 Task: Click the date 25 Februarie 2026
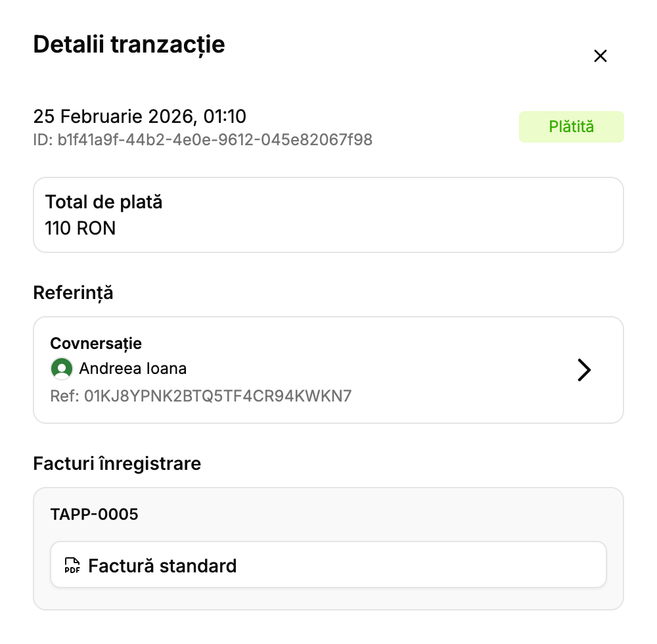pyautogui.click(x=139, y=116)
